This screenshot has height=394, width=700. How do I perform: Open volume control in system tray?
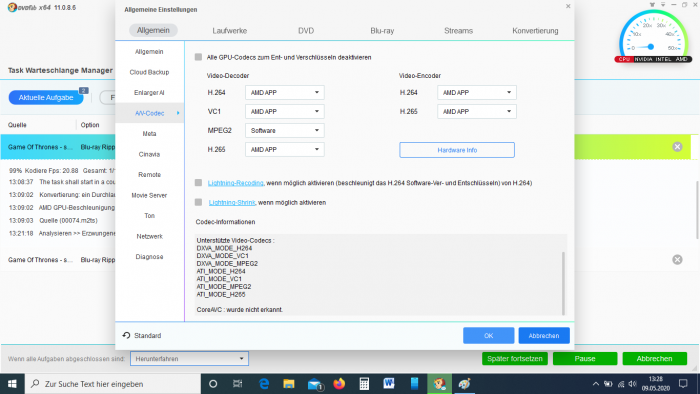(x=633, y=384)
